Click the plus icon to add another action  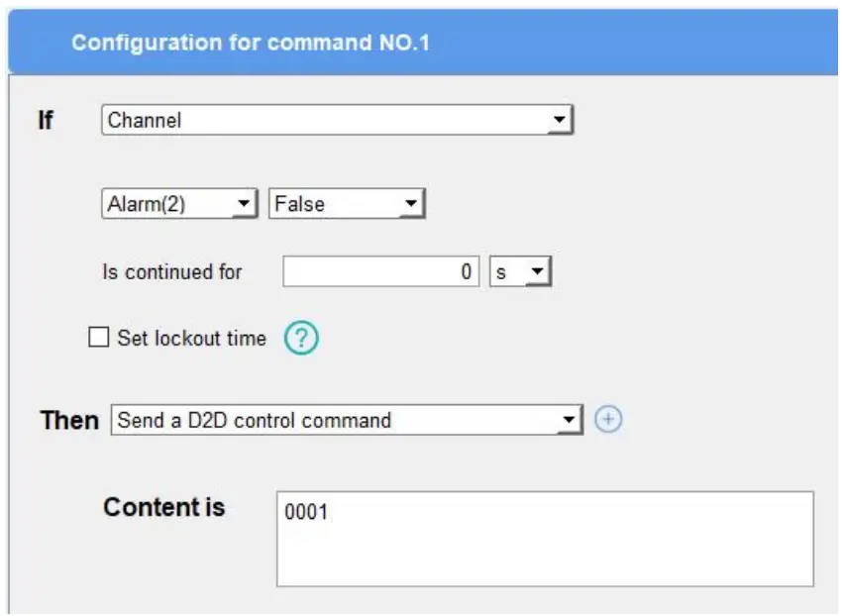pos(607,419)
